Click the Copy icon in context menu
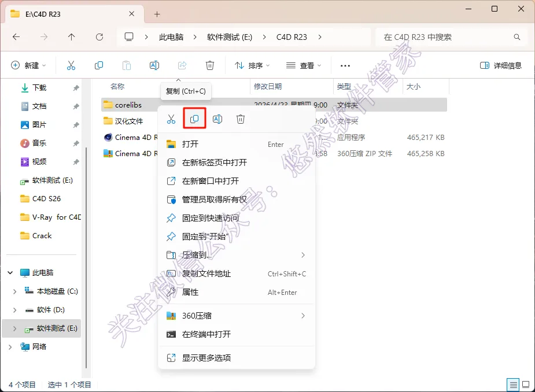This screenshot has height=392, width=535. (194, 119)
